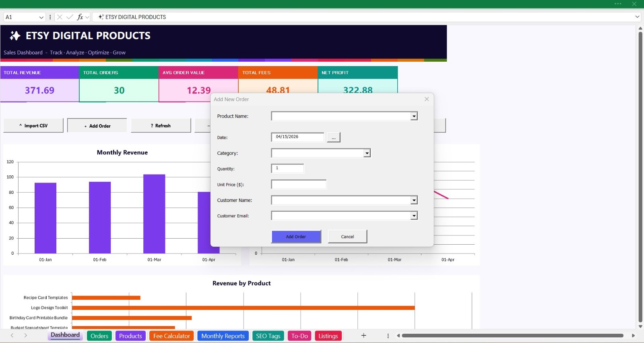The height and width of the screenshot is (343, 644).
Task: Open Product Name dropdown arrow
Action: click(414, 116)
